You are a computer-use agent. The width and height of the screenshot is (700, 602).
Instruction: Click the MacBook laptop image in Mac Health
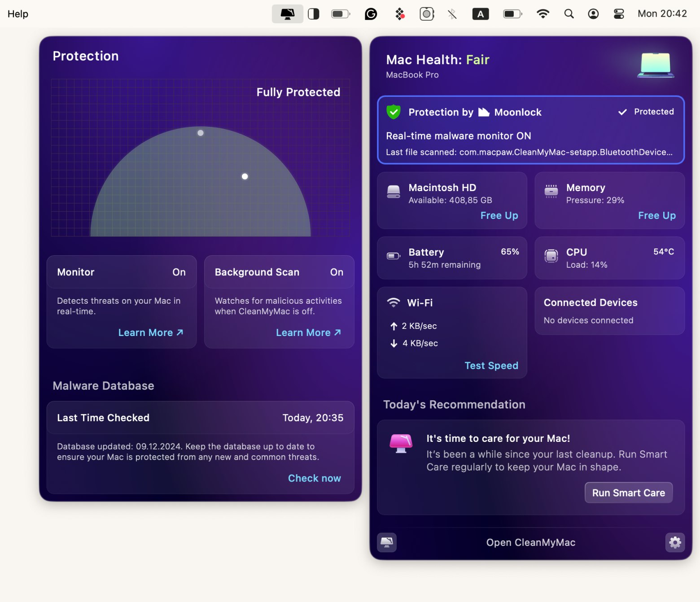pos(656,65)
